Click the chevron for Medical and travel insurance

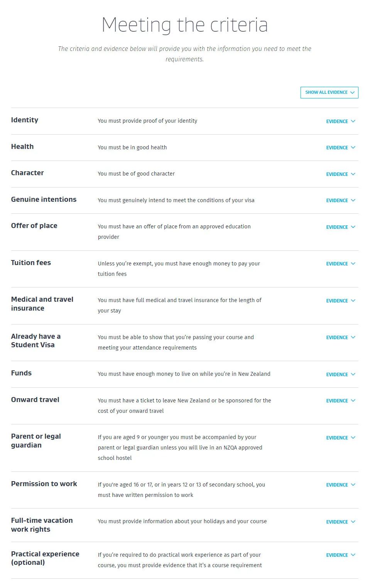click(353, 301)
